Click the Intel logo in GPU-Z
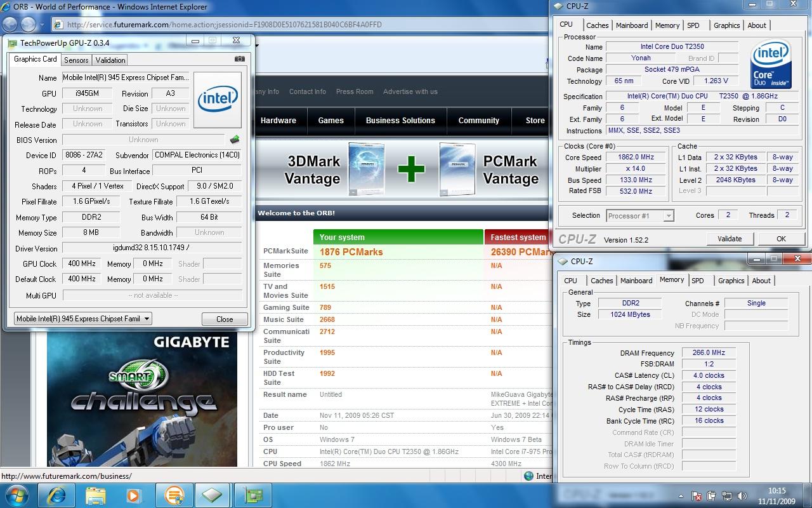 pyautogui.click(x=218, y=99)
